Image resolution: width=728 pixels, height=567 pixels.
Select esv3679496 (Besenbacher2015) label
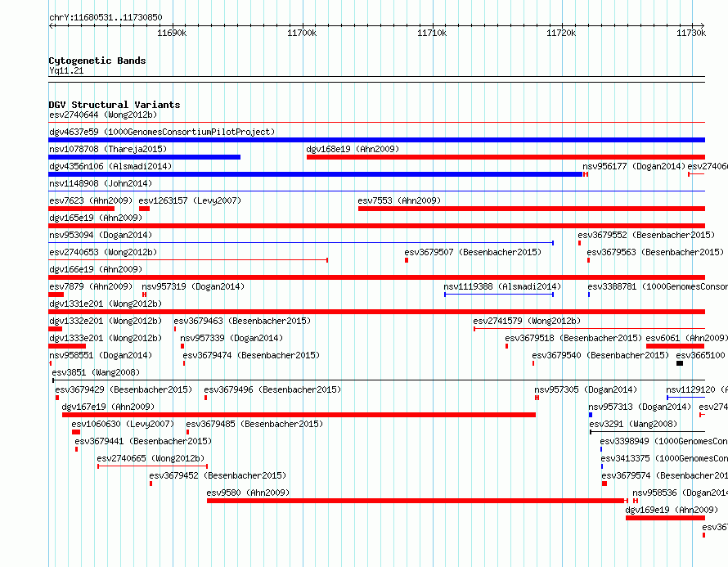pyautogui.click(x=272, y=389)
